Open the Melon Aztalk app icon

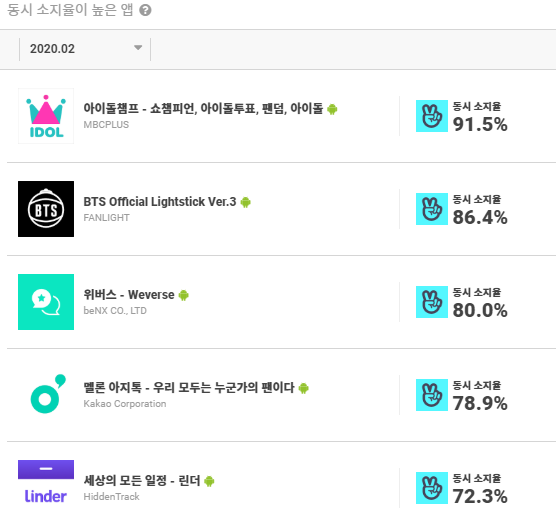pos(46,395)
